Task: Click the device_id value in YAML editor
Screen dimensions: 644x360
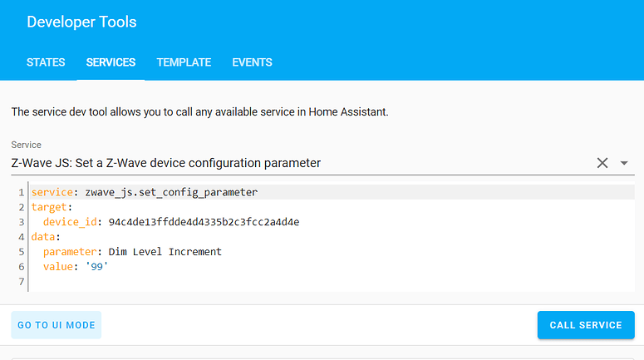Action: click(x=204, y=222)
